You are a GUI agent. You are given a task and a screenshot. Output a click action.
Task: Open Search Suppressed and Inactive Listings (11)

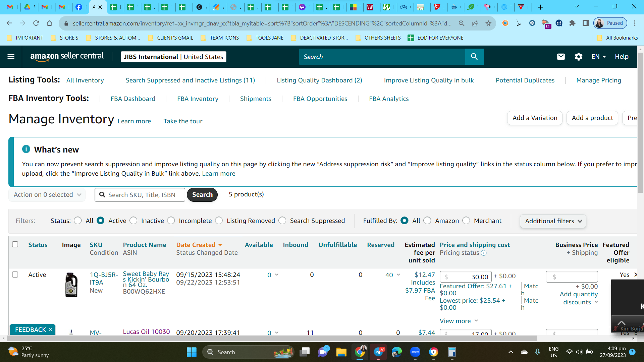190,80
